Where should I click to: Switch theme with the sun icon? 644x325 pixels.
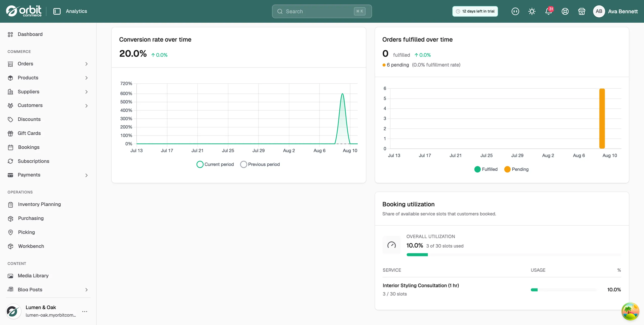point(532,11)
